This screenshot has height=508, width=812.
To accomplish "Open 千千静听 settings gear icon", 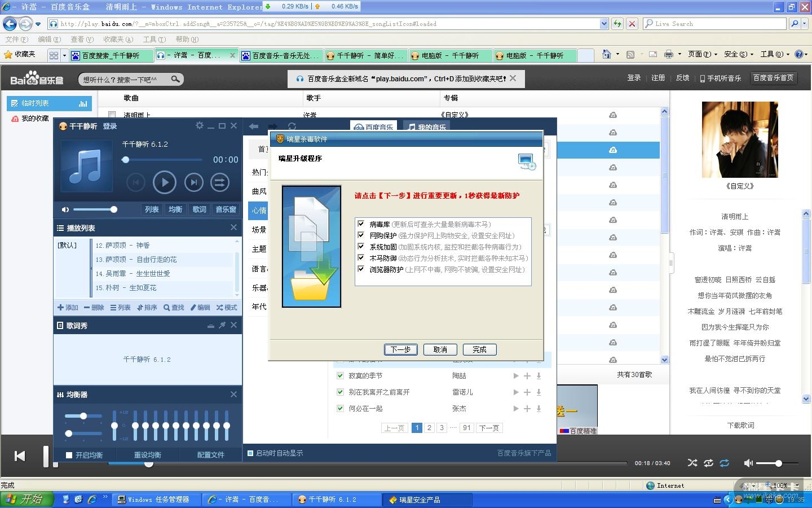I will point(199,125).
